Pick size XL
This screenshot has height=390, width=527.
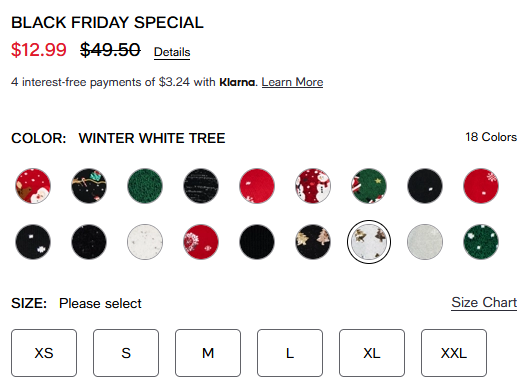[x=372, y=353]
